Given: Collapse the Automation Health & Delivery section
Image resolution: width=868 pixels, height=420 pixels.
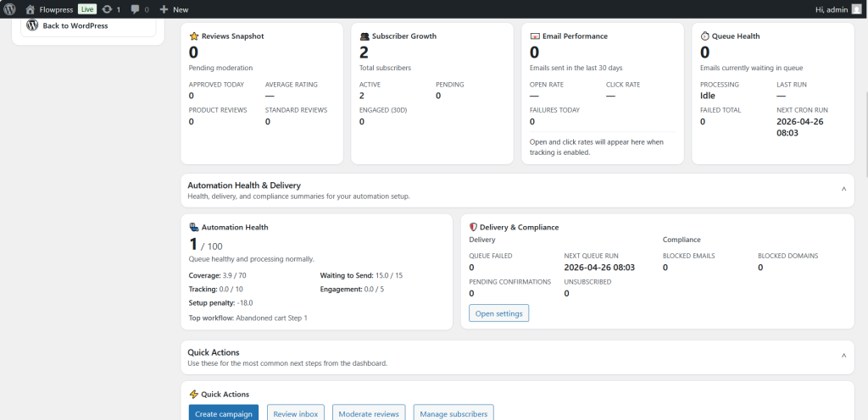Looking at the screenshot, I should tap(843, 190).
